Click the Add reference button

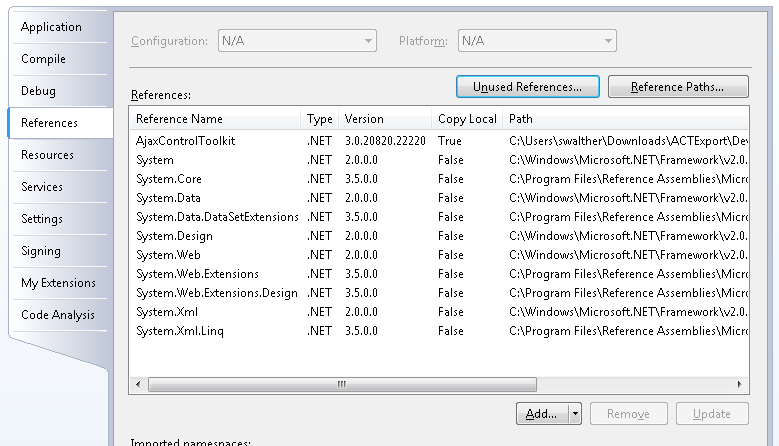point(541,413)
